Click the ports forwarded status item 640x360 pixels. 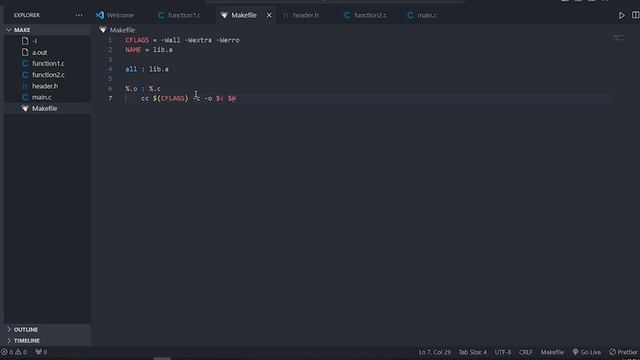click(x=41, y=352)
